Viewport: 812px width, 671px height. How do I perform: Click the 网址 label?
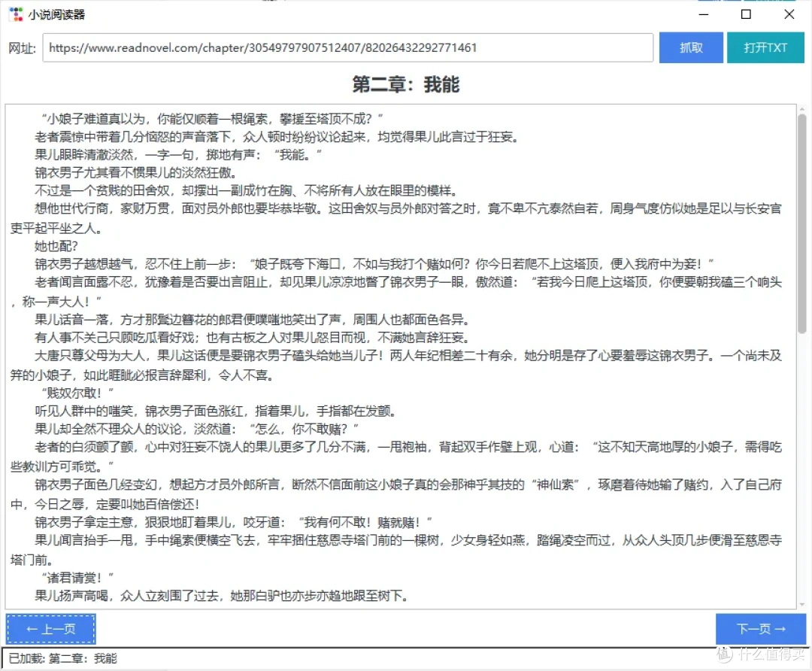23,48
